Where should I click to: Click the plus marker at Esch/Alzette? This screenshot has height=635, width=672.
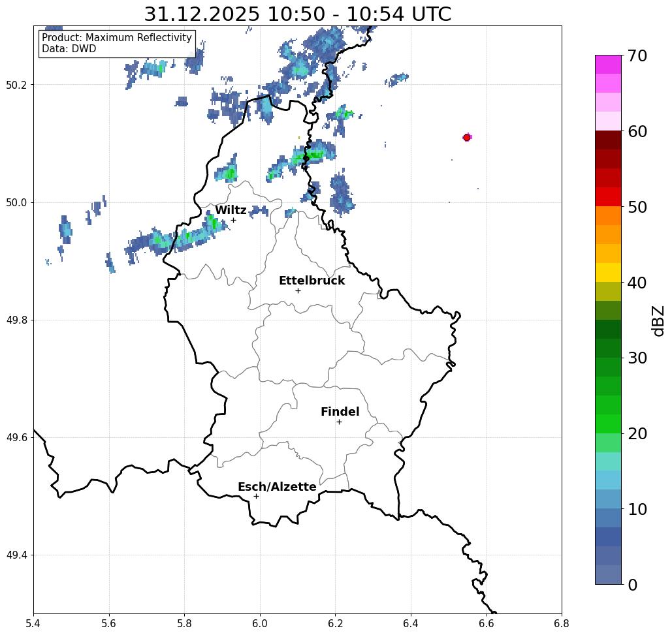click(256, 496)
